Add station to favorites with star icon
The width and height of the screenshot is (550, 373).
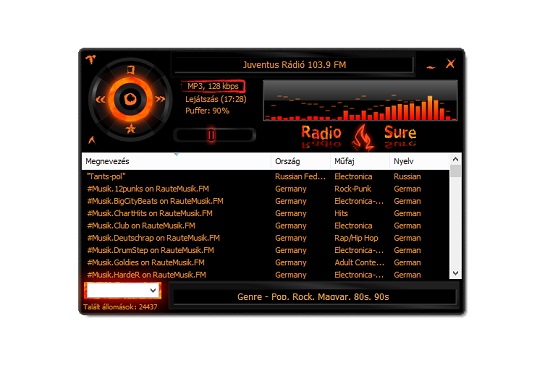(x=130, y=129)
